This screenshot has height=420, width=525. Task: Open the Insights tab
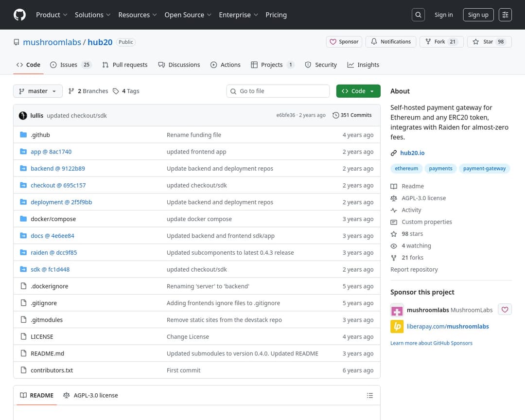tap(363, 65)
